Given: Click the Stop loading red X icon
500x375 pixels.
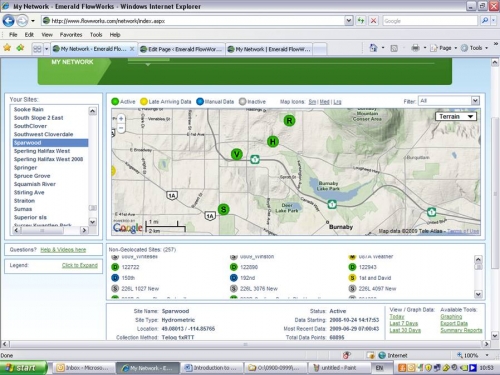Looking at the screenshot, I should pyautogui.click(x=373, y=21).
